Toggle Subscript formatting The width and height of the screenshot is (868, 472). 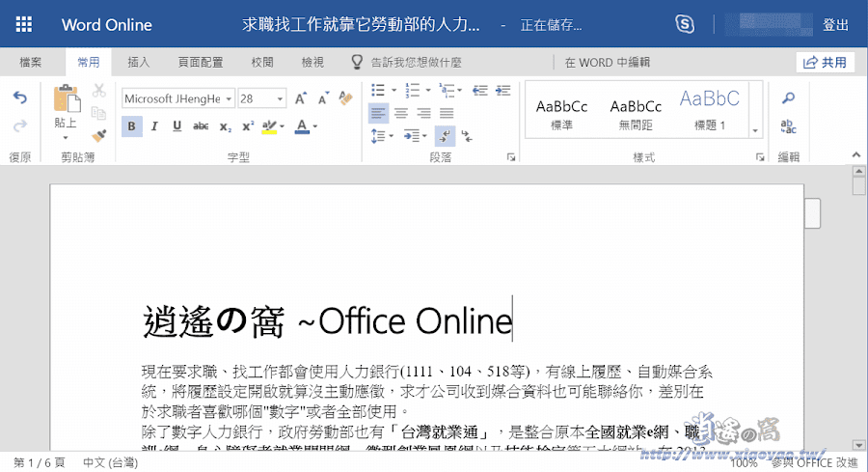pyautogui.click(x=225, y=126)
